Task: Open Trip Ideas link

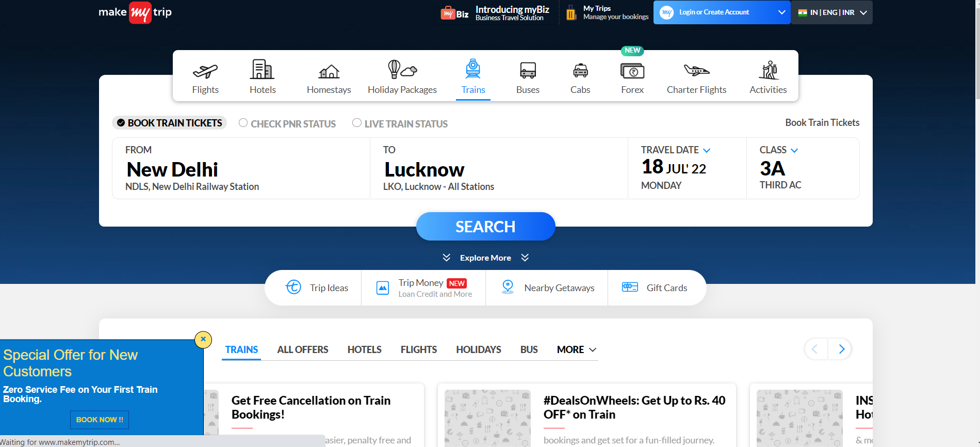Action: pyautogui.click(x=317, y=288)
